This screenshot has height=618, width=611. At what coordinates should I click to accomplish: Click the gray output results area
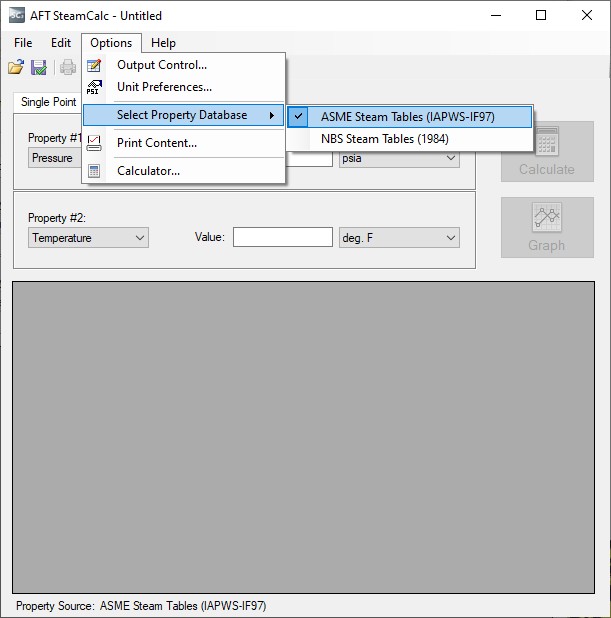(x=303, y=437)
